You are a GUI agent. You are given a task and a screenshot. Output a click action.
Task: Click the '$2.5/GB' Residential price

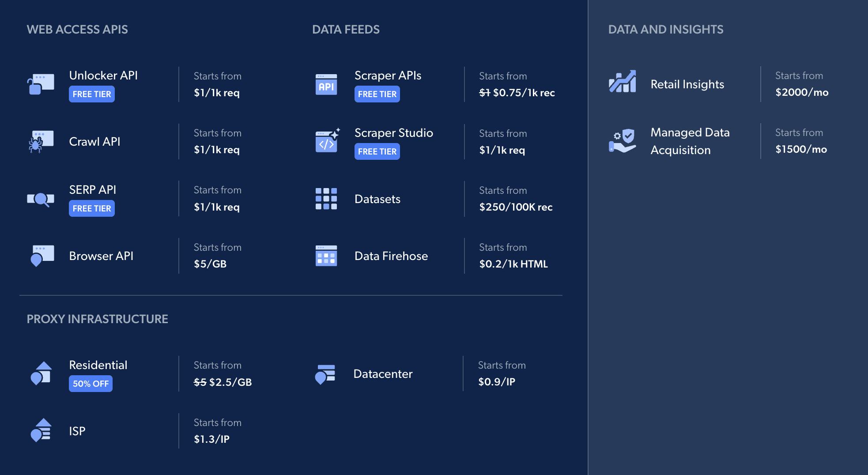(x=230, y=382)
